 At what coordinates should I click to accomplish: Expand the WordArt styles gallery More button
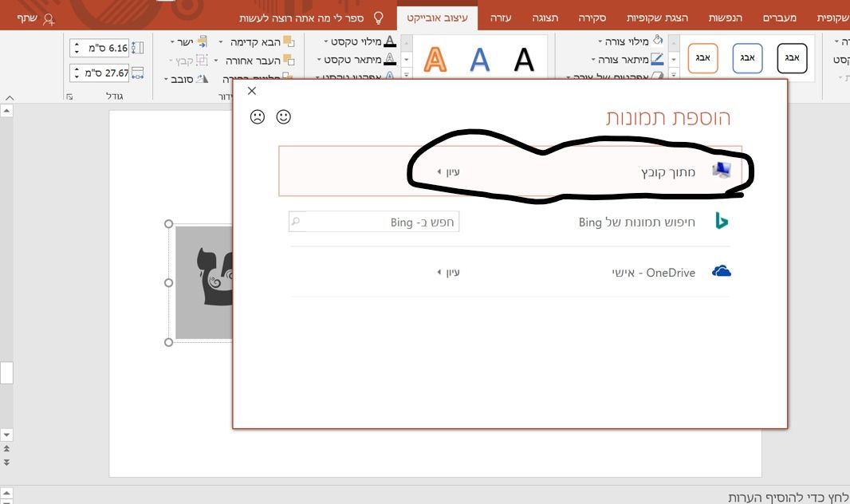click(x=407, y=75)
